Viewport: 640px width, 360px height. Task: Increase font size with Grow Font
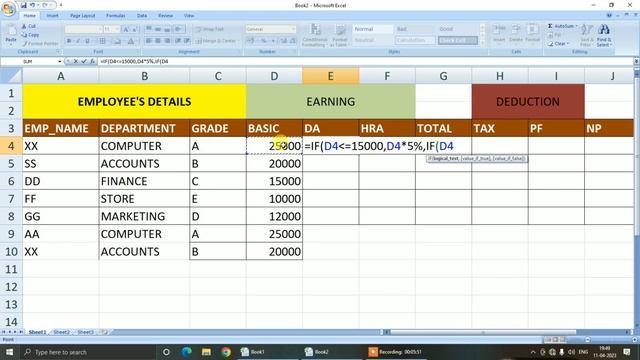click(x=126, y=29)
